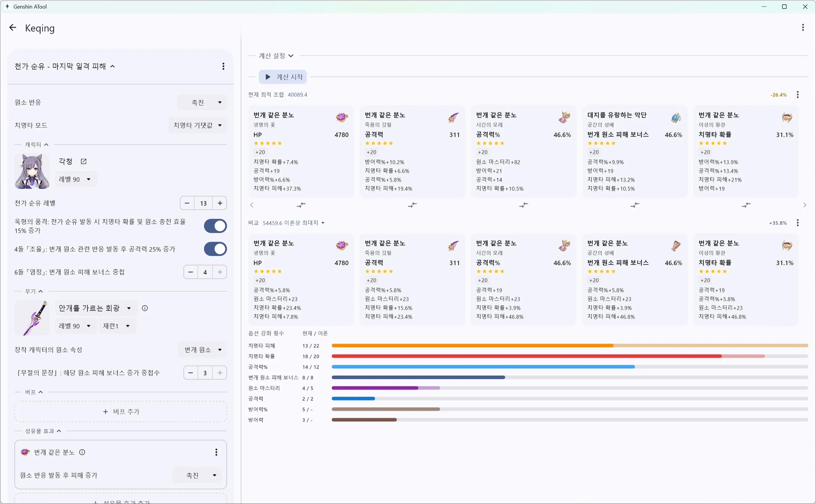This screenshot has width=816, height=504.
Task: Click the Keqing character portrait
Action: pos(32,171)
